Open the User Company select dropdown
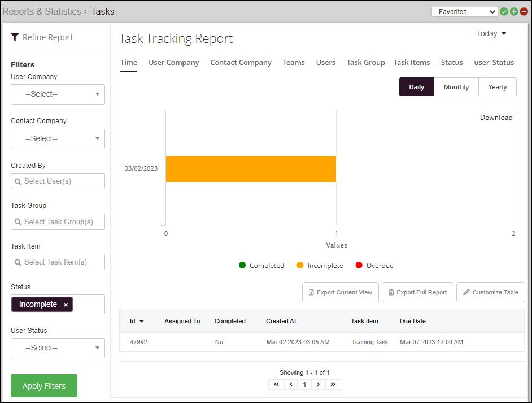Viewport: 532px width, 403px height. (58, 94)
